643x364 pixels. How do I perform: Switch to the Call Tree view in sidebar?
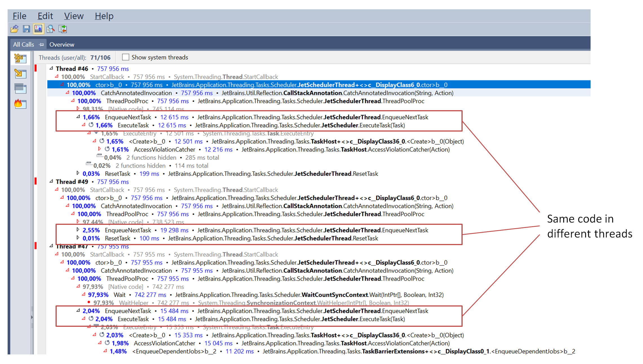point(20,74)
